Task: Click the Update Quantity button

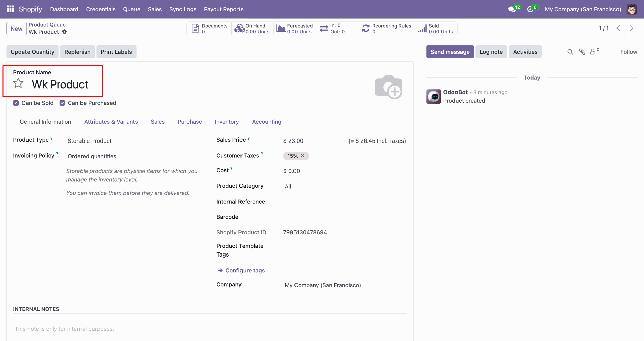Action: 33,52
